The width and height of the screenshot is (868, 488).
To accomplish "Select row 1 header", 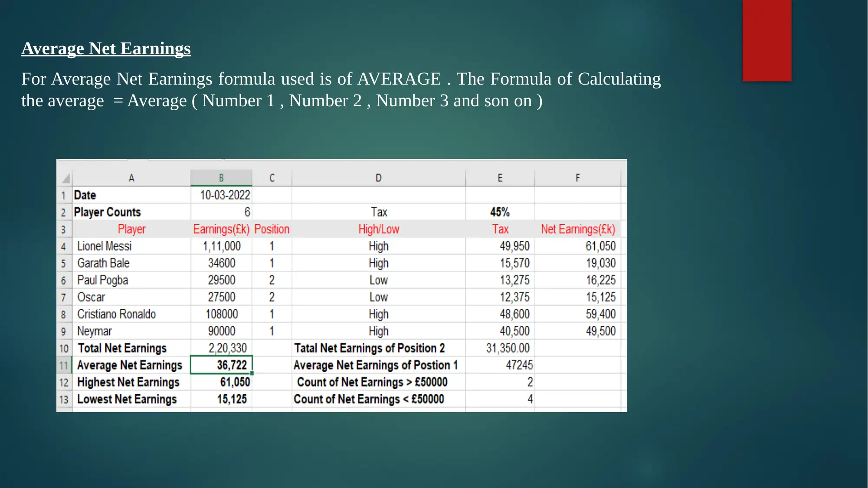I will click(64, 195).
